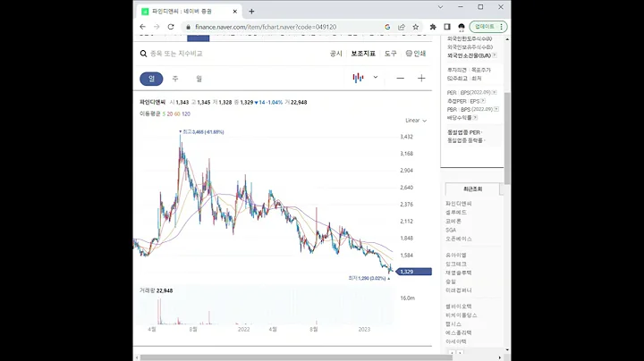Open 에스폴리텍 in recently viewed list

(459, 332)
